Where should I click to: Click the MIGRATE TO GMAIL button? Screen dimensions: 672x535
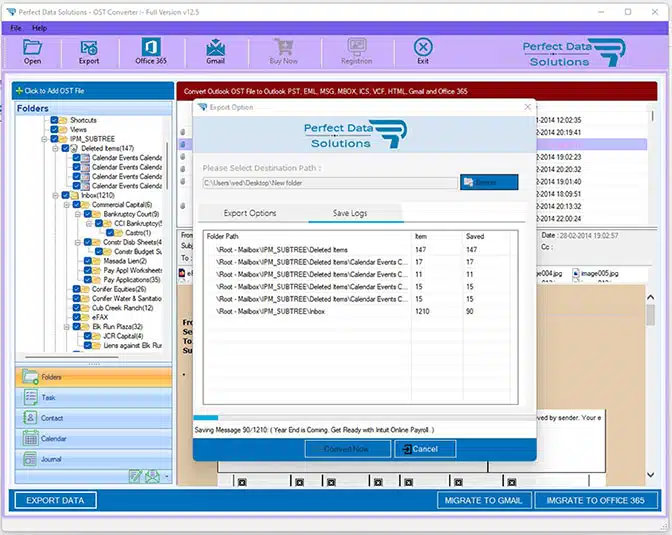click(x=484, y=500)
